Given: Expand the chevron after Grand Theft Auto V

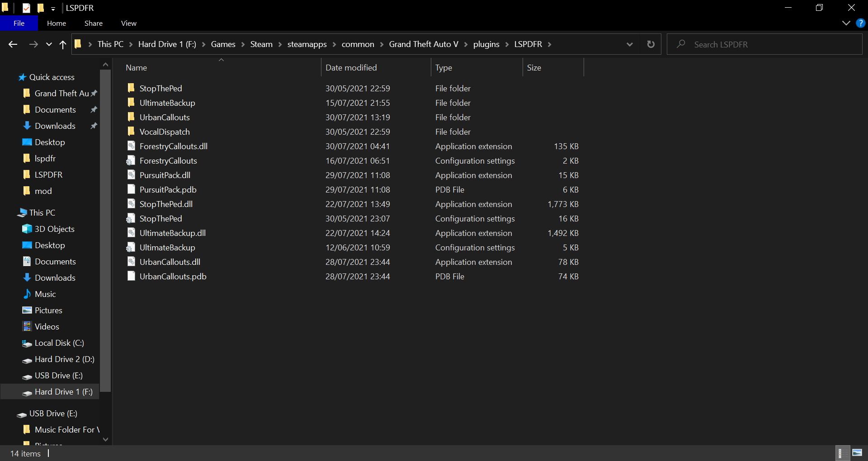Looking at the screenshot, I should pyautogui.click(x=466, y=44).
